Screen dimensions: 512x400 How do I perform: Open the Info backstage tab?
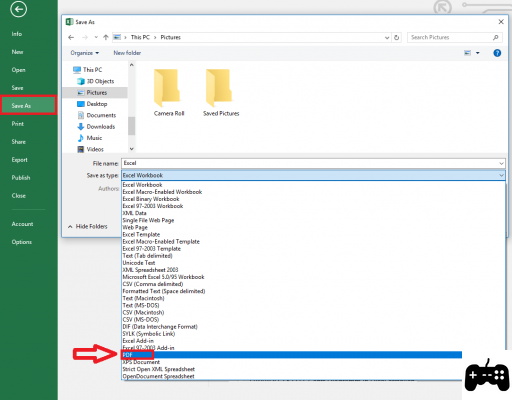click(x=17, y=34)
